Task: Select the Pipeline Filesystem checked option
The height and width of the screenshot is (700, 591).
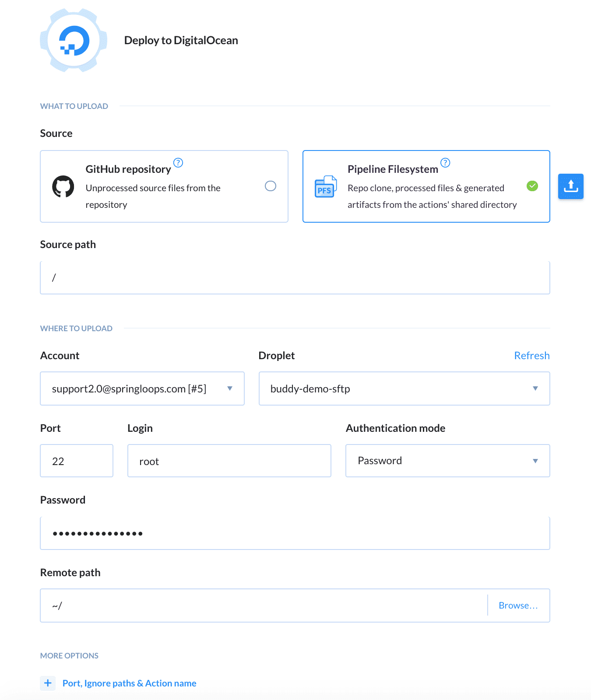Action: point(532,186)
